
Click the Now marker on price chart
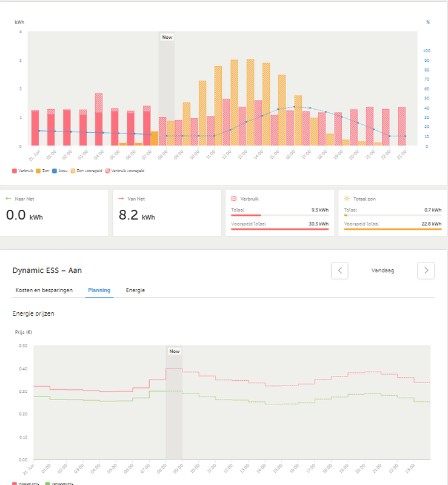(175, 351)
